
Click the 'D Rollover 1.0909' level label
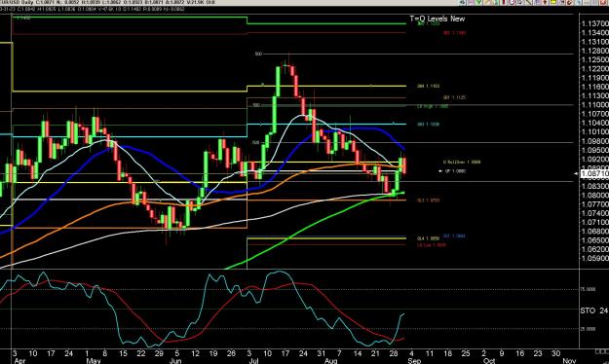click(x=462, y=162)
